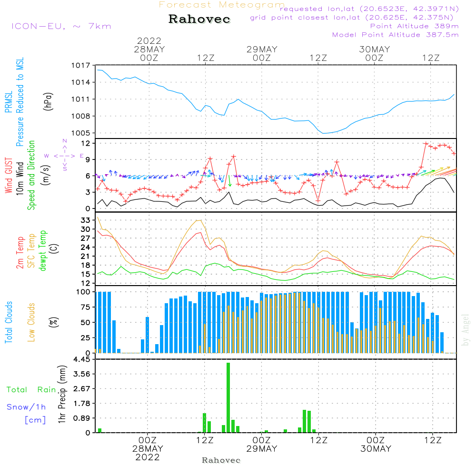Select the 'PRMSL' axis label
The image size is (476, 476).
pos(9,101)
